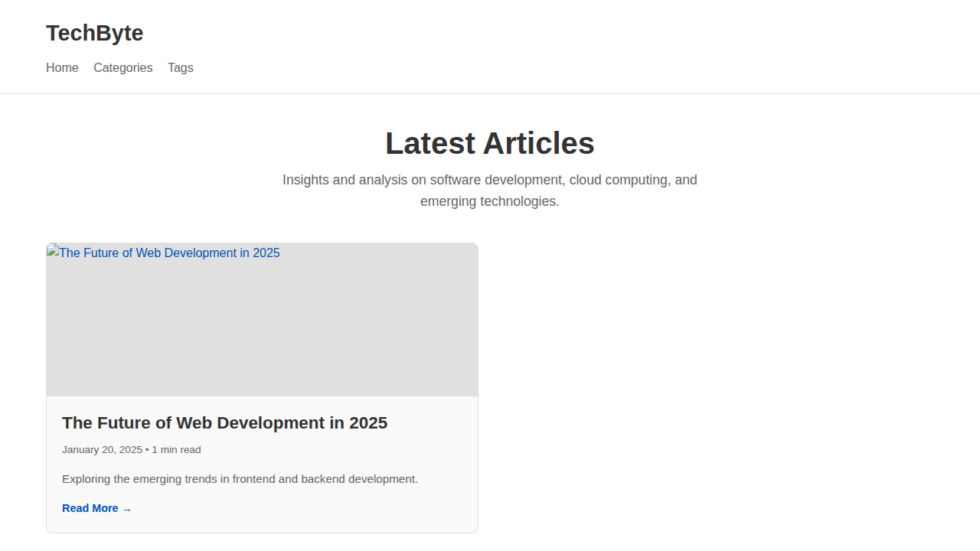The height and width of the screenshot is (551, 980).
Task: Click the "1 min read" label
Action: pyautogui.click(x=176, y=449)
